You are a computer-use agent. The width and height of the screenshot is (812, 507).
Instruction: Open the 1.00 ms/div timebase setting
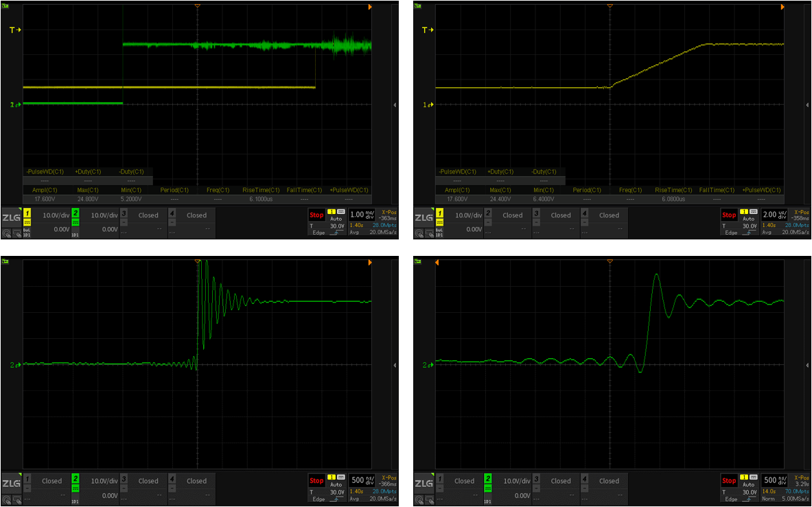pos(361,214)
